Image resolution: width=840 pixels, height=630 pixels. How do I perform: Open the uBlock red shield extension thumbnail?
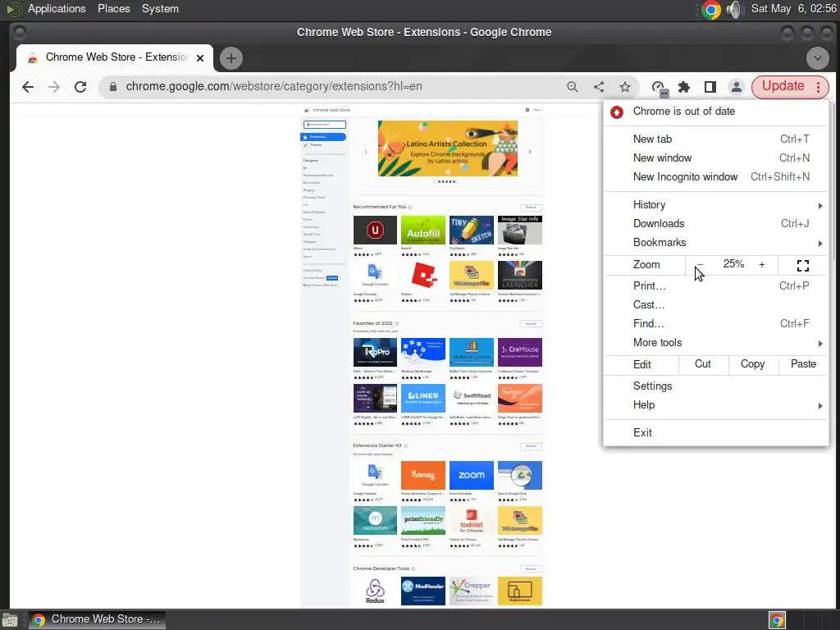[375, 230]
